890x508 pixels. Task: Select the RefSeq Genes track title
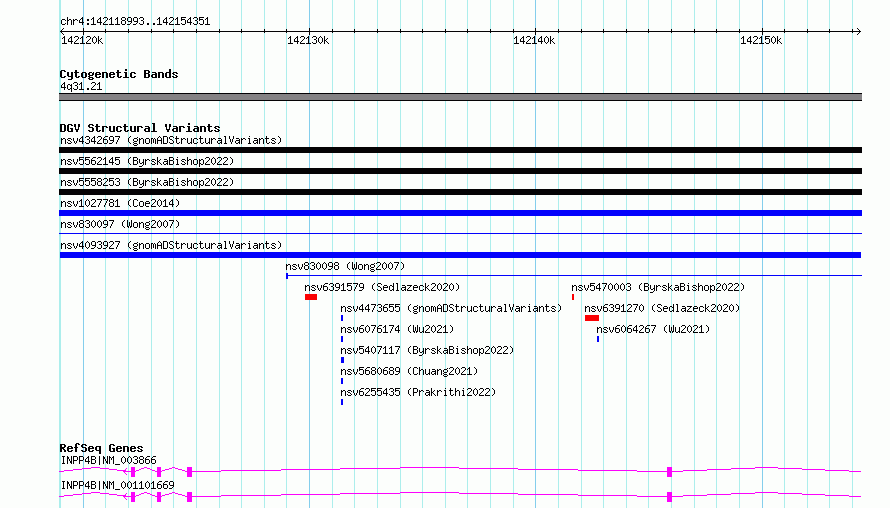tap(101, 448)
